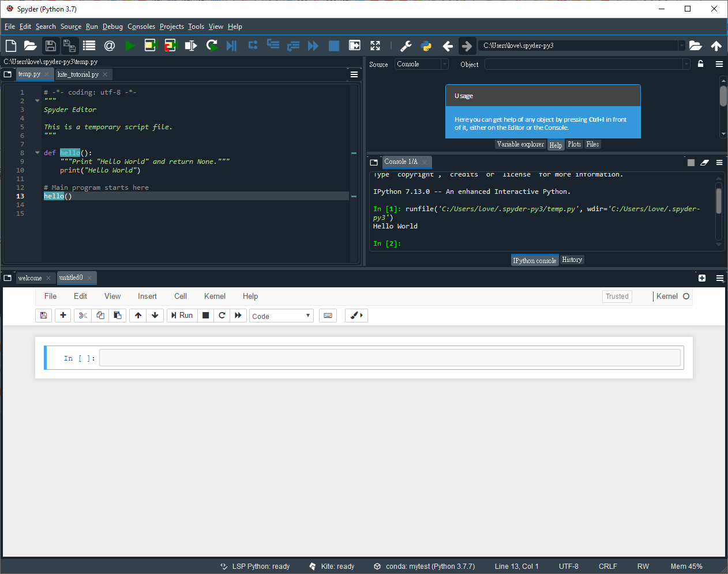
Task: Cut selected notebook cell with scissors icon
Action: pos(83,316)
